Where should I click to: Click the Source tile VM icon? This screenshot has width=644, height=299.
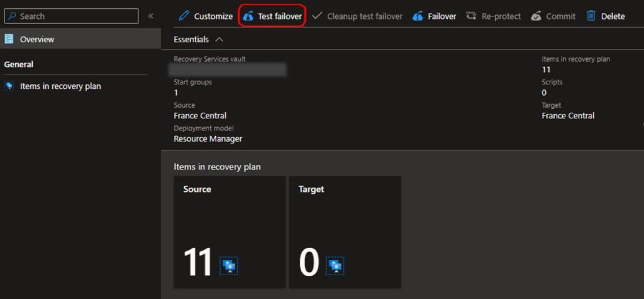[228, 266]
